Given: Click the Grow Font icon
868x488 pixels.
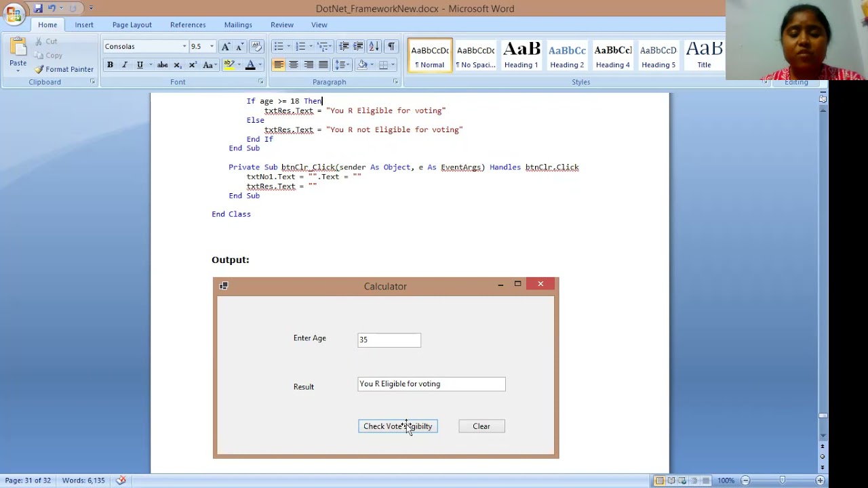Looking at the screenshot, I should [226, 46].
